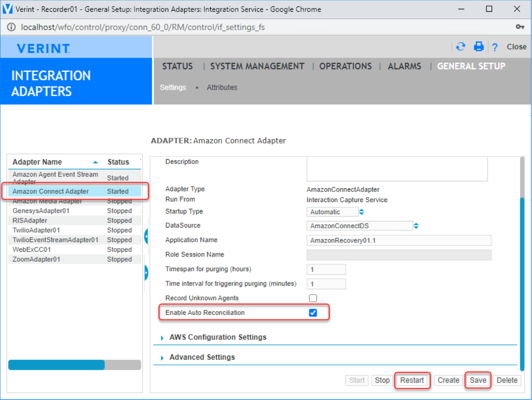Click the Create button
The image size is (532, 400).
click(448, 380)
